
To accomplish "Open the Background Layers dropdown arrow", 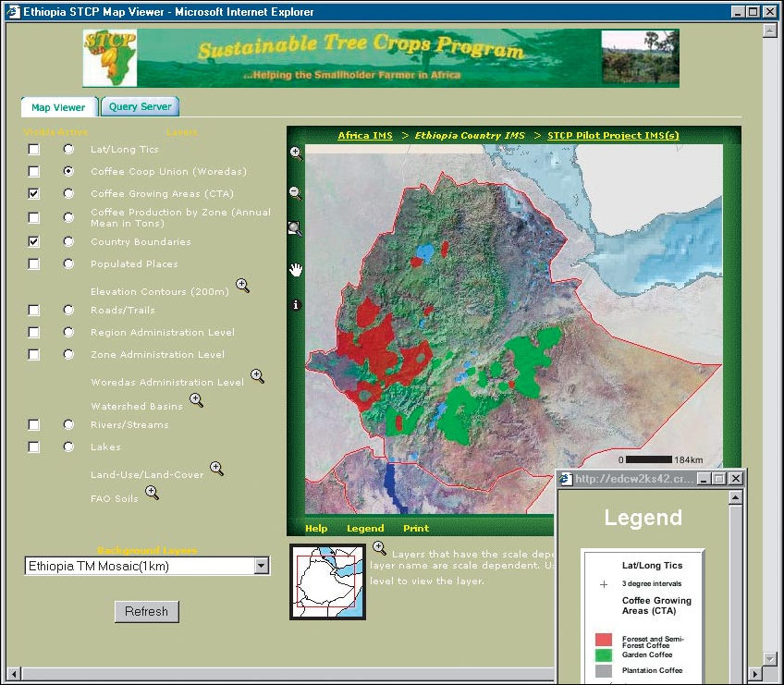I will pyautogui.click(x=261, y=566).
